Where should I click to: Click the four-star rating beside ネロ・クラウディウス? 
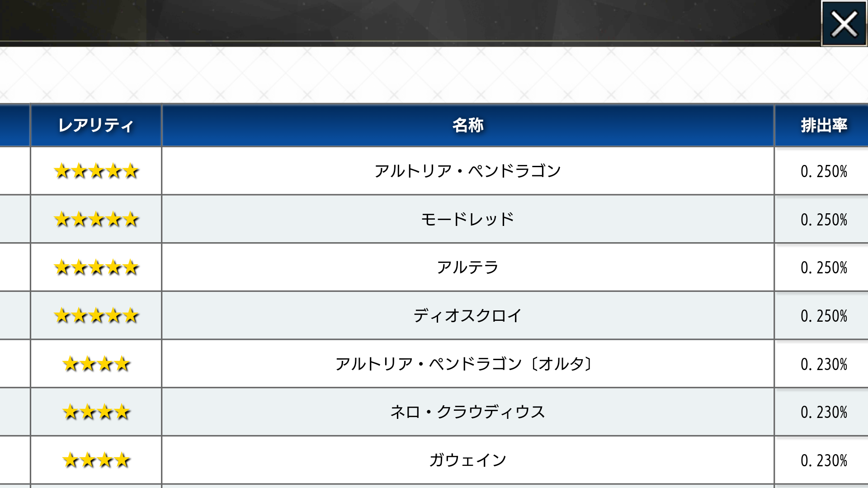(96, 412)
